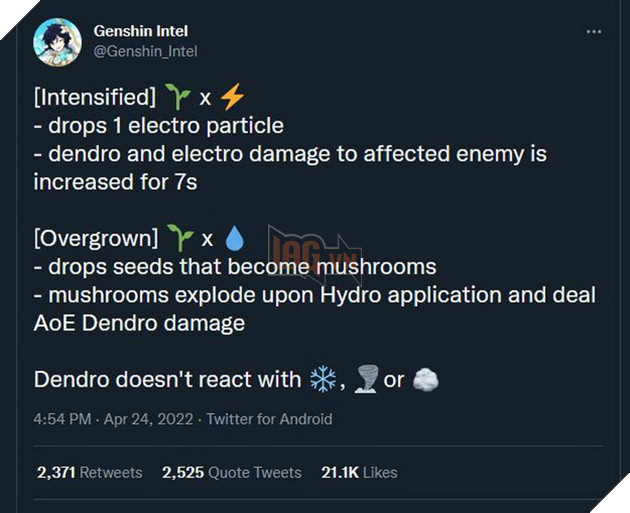Screen dimensions: 630x513
Task: Click the seedling emoji beside [Overgrown]
Action: (x=180, y=239)
